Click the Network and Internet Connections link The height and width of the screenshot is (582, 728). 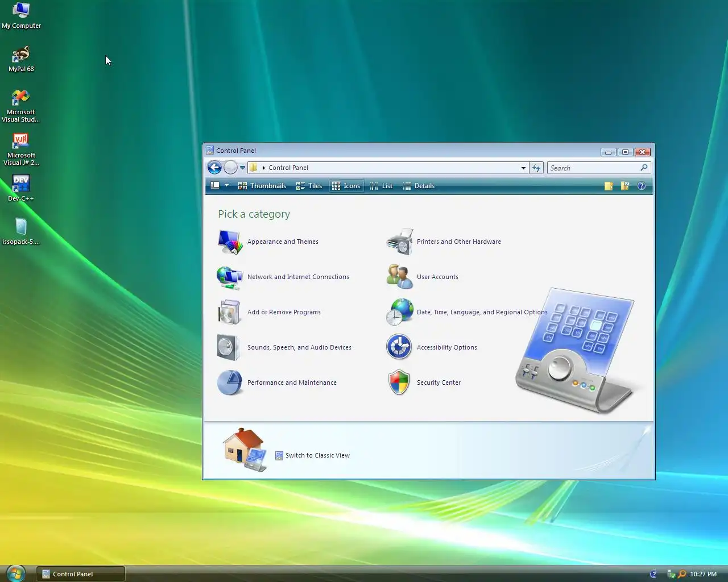click(298, 277)
